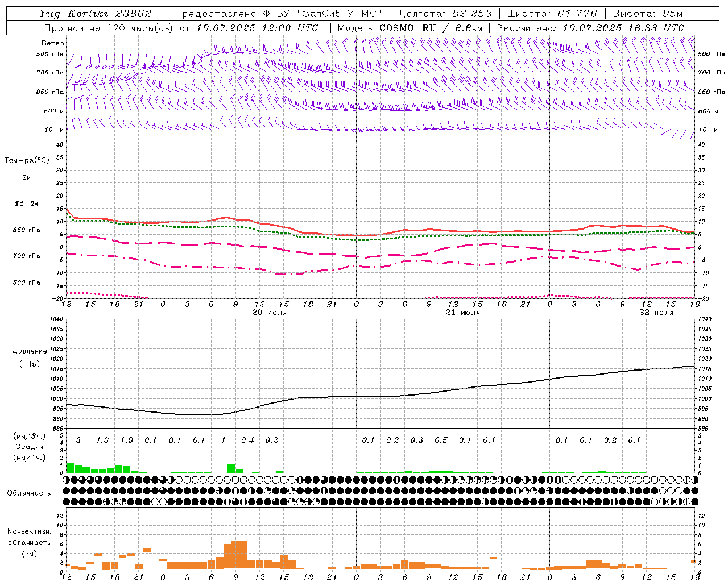
Task: Click the 2м temperature legend entry
Action: 27,178
